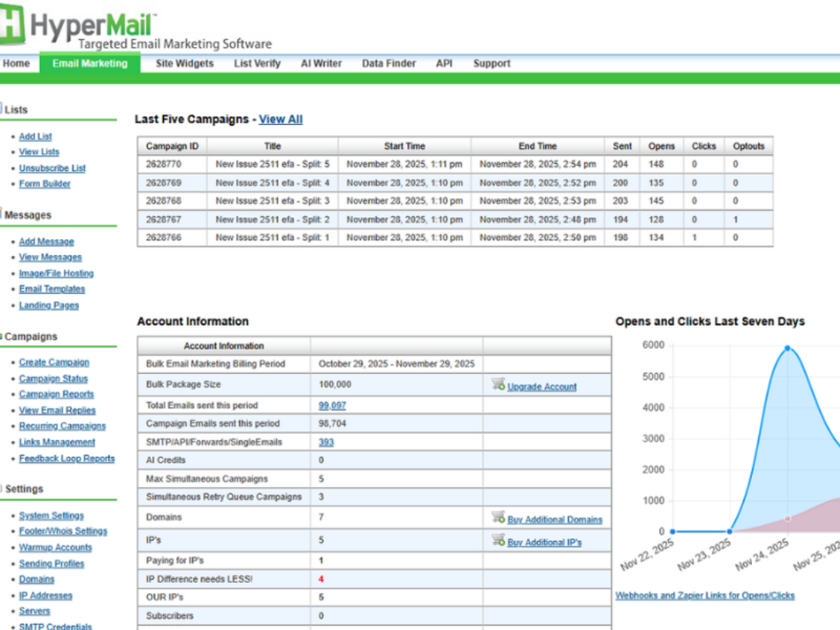Click the cart icon beside Upgrade Account
The width and height of the screenshot is (840, 630).
click(498, 384)
